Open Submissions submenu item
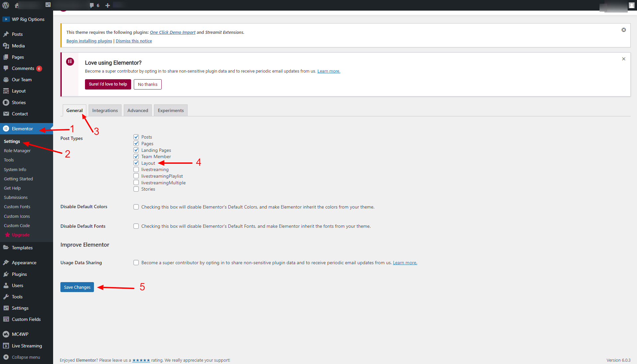The image size is (637, 364). (16, 197)
